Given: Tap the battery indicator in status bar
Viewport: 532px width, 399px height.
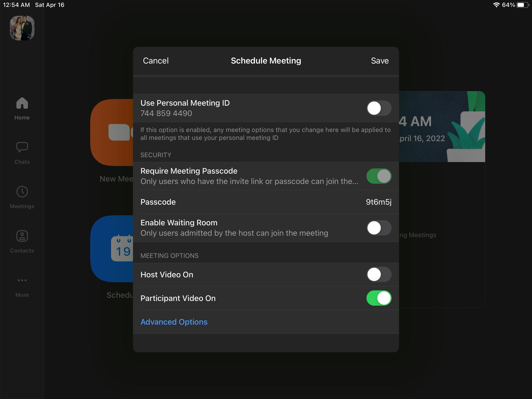Looking at the screenshot, I should click(x=523, y=5).
